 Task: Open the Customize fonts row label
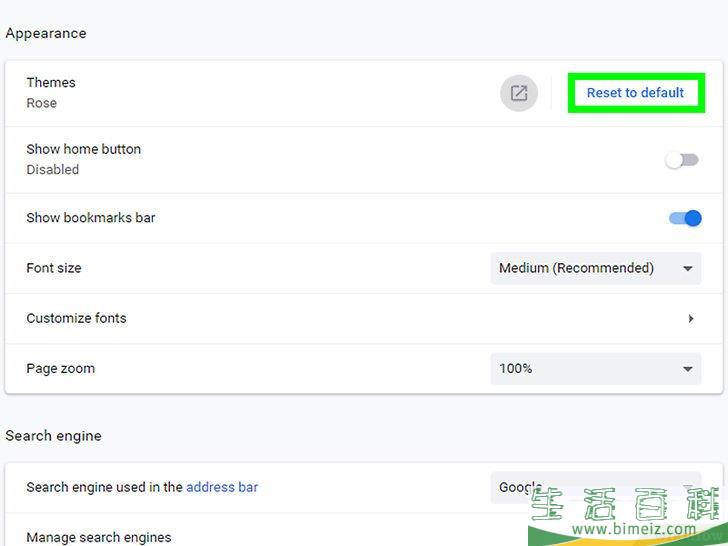point(76,318)
